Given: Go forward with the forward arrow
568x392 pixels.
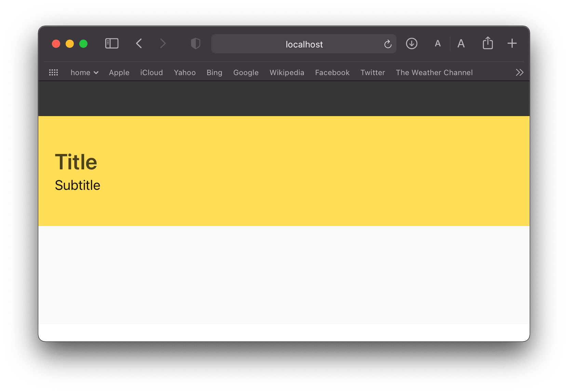Looking at the screenshot, I should point(163,44).
